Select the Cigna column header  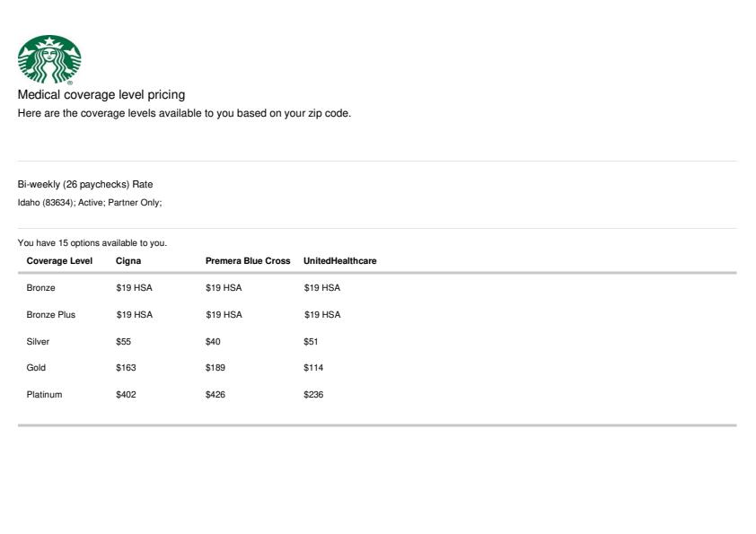(x=128, y=261)
